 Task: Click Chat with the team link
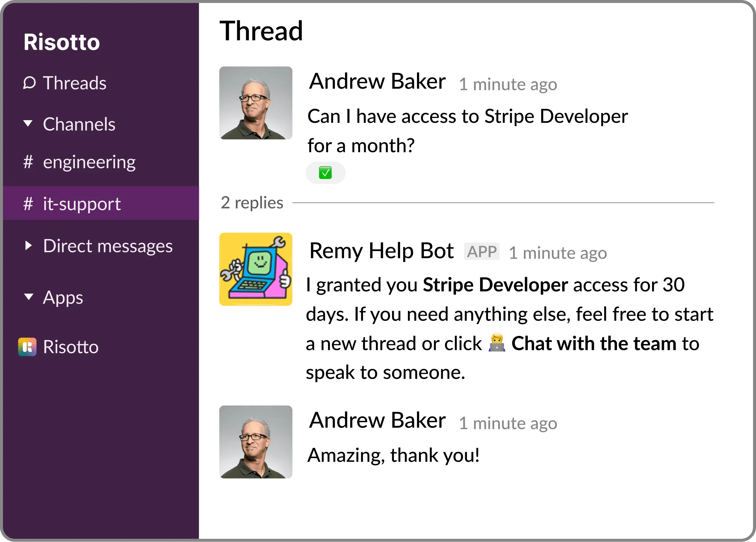coord(594,343)
